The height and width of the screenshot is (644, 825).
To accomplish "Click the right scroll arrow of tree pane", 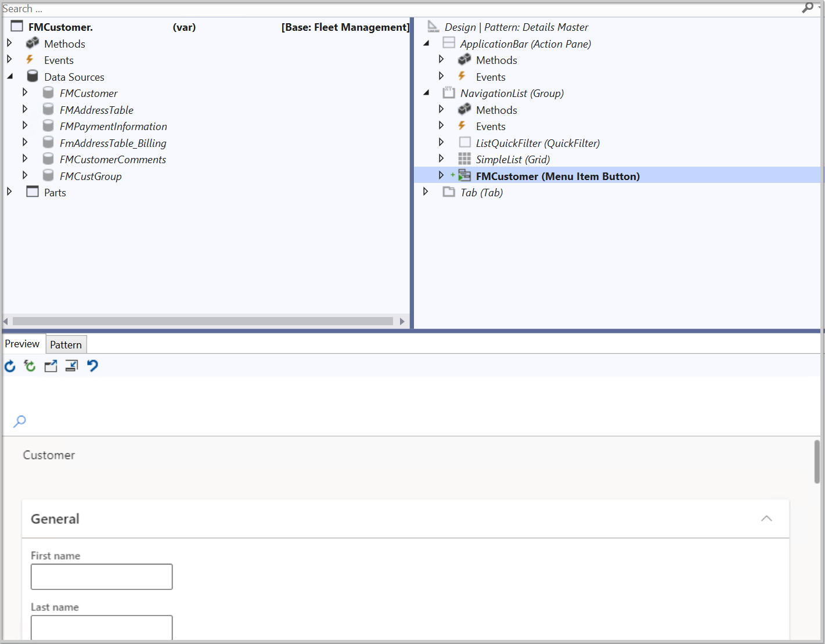I will pyautogui.click(x=402, y=321).
